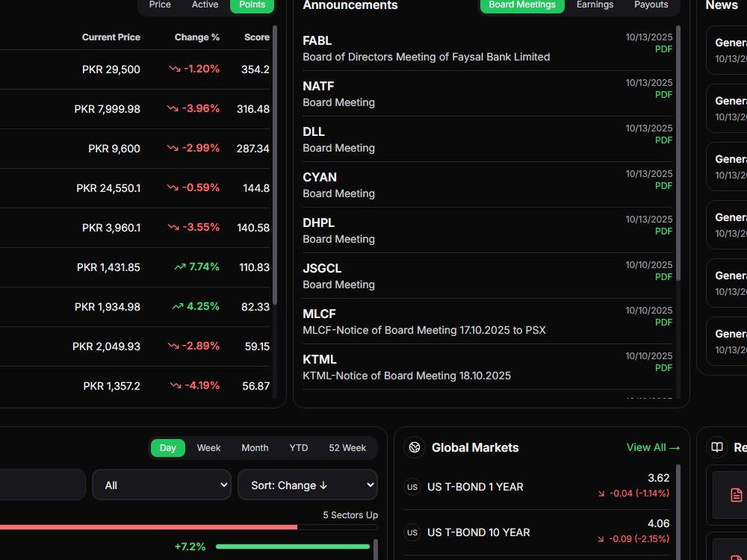Click the search field left of All dropdown
The image size is (747, 560).
[x=43, y=485]
